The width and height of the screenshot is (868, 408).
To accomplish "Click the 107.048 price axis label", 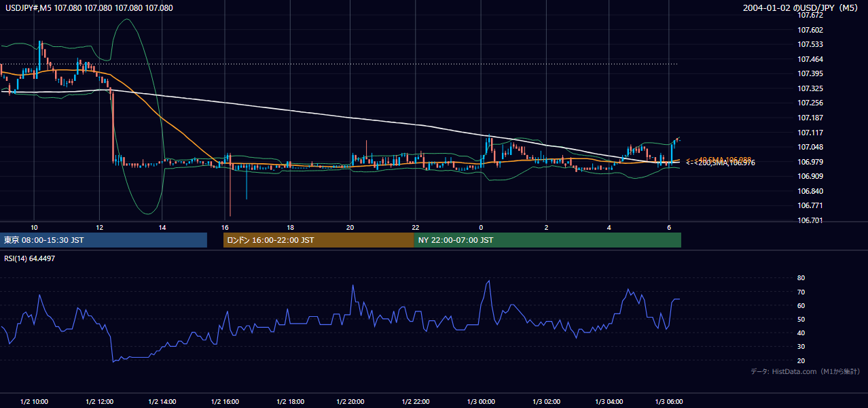I will point(810,147).
